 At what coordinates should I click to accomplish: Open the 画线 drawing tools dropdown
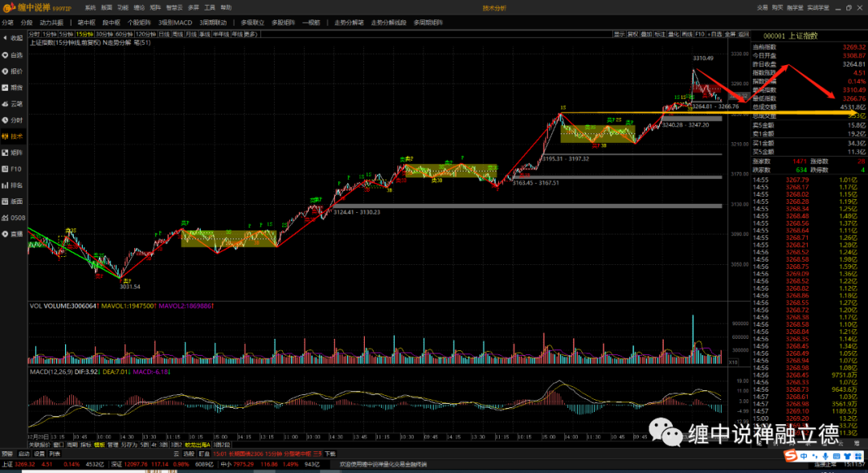pos(687,35)
